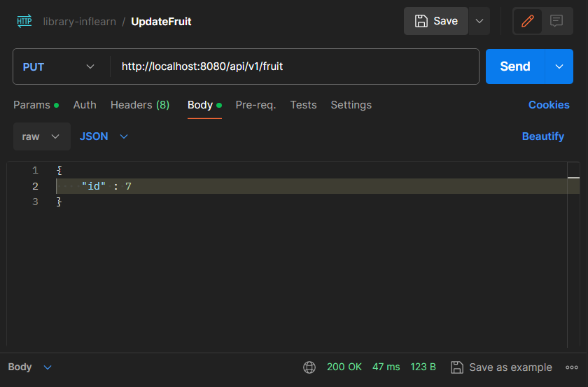This screenshot has width=588, height=387.
Task: Open comments with the speech bubble icon
Action: (x=556, y=20)
